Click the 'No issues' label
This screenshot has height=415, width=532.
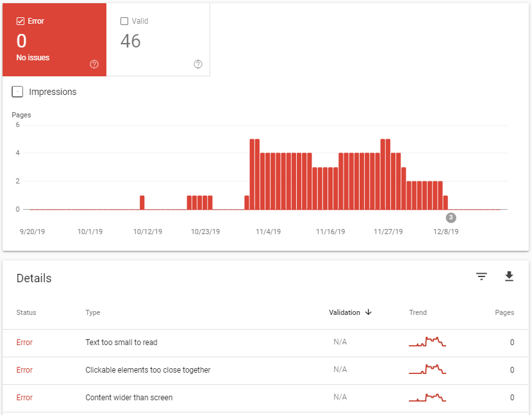(x=33, y=57)
